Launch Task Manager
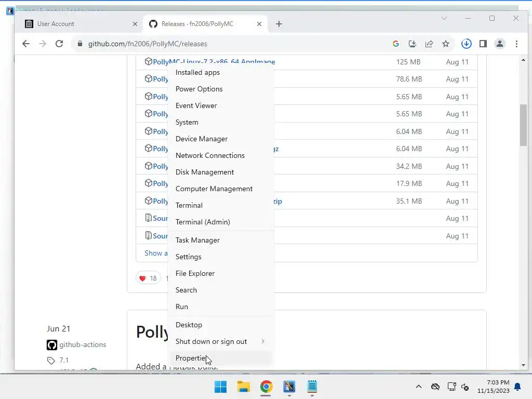 pyautogui.click(x=220, y=240)
